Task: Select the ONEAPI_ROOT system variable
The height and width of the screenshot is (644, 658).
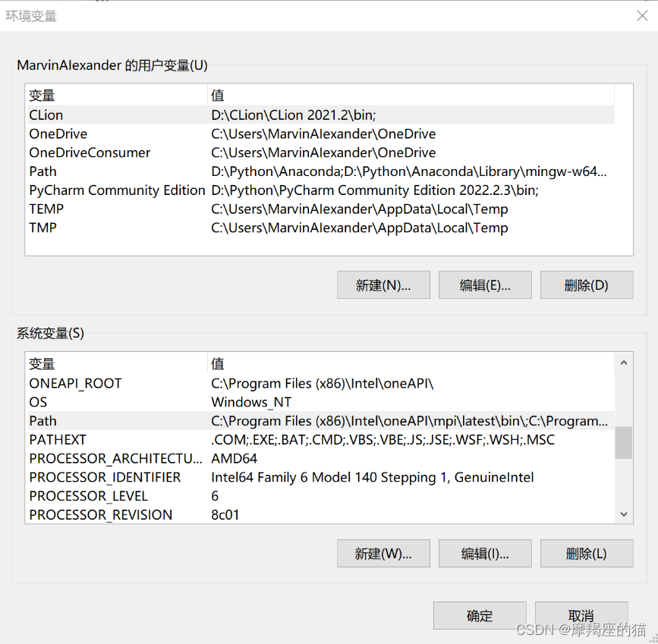Action: 114,384
